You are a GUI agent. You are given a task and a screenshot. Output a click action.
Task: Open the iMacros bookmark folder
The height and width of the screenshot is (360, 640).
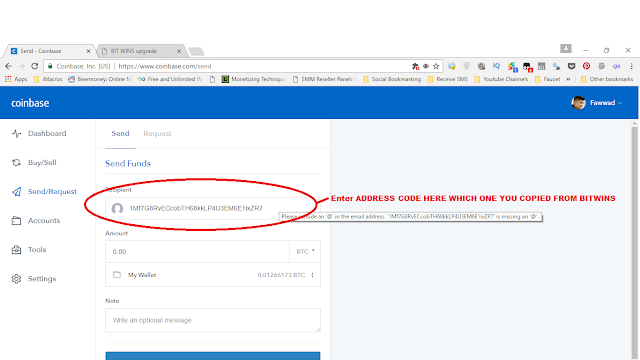48,79
